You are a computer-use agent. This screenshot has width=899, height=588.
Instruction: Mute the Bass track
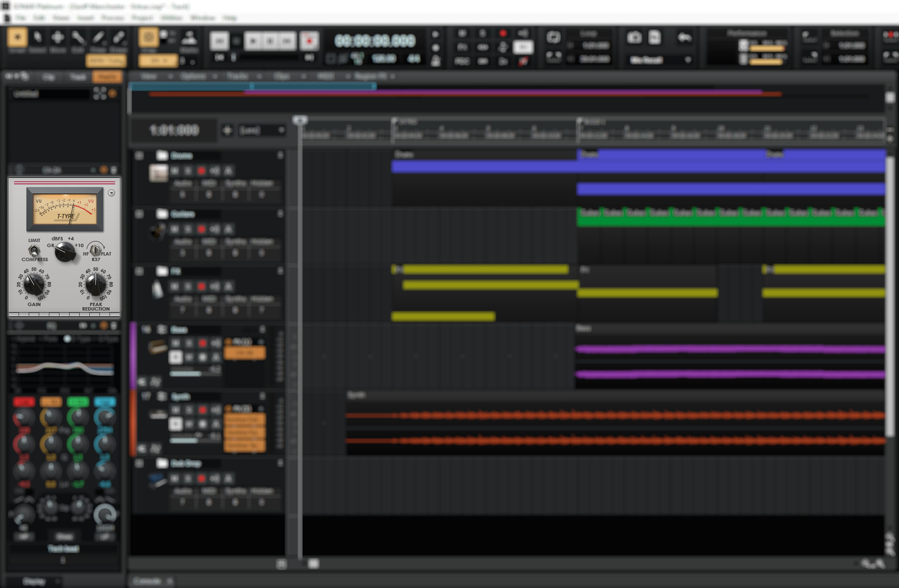coord(176,342)
